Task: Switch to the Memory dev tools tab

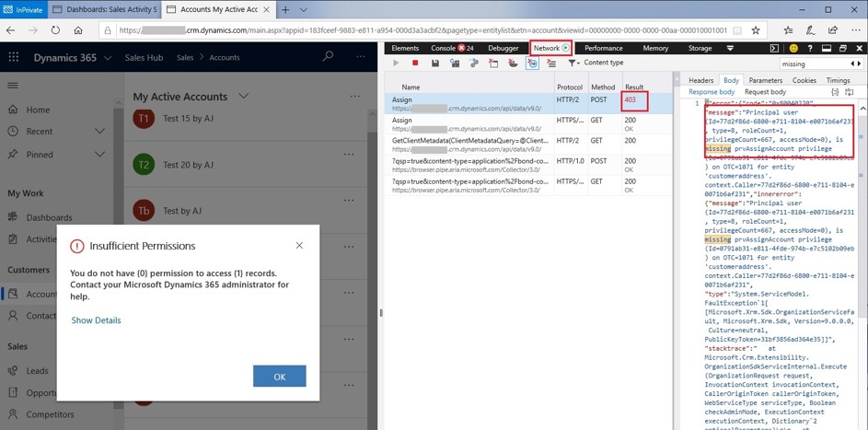Action: [655, 48]
